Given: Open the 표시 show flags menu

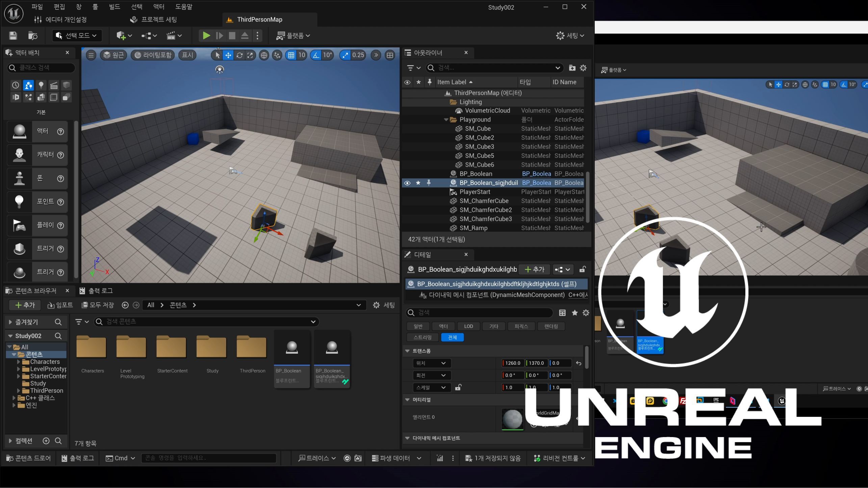Looking at the screenshot, I should tap(187, 55).
